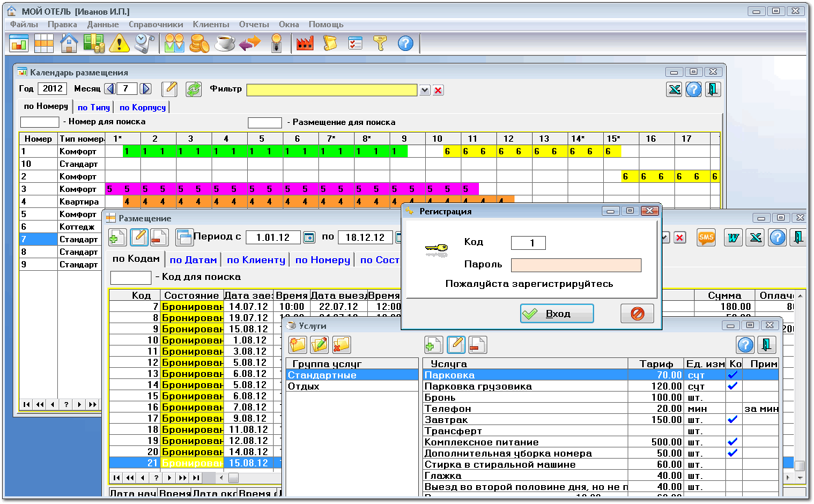
Task: Click the Вход button
Action: (x=556, y=314)
